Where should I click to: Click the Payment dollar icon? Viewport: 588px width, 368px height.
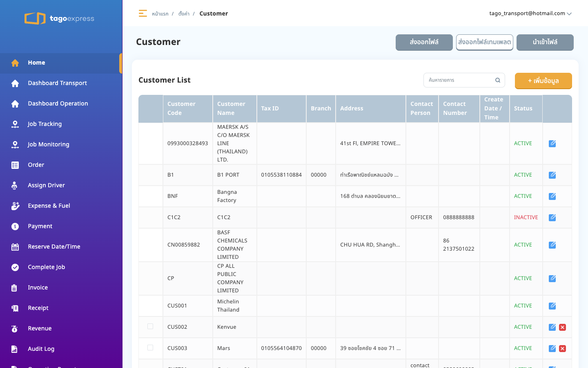(x=15, y=227)
